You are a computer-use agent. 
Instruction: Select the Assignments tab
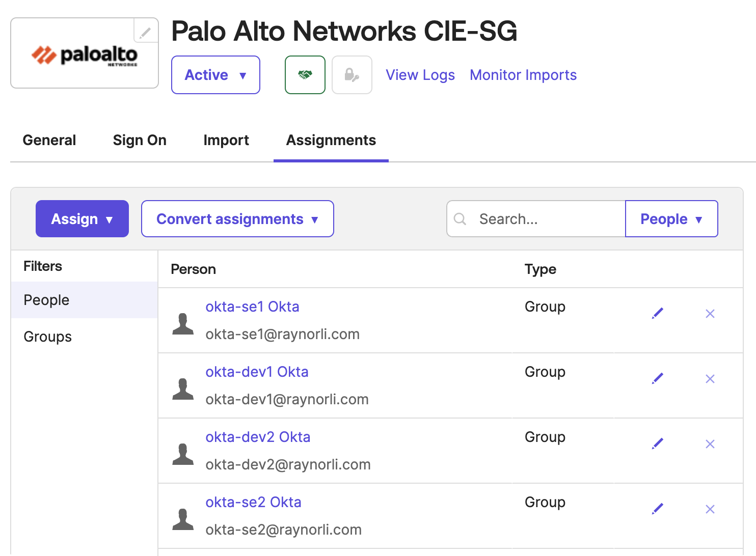(x=331, y=141)
